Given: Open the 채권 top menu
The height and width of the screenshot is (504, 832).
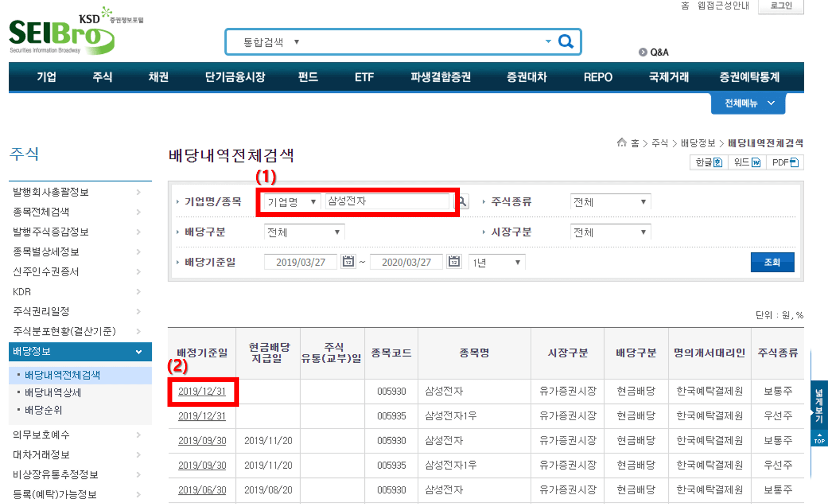Looking at the screenshot, I should [x=158, y=77].
